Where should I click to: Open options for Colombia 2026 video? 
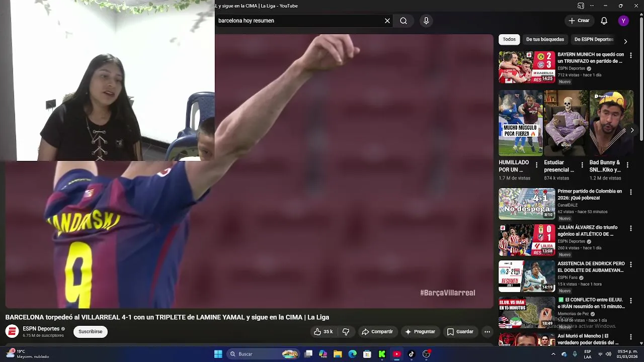point(631,192)
